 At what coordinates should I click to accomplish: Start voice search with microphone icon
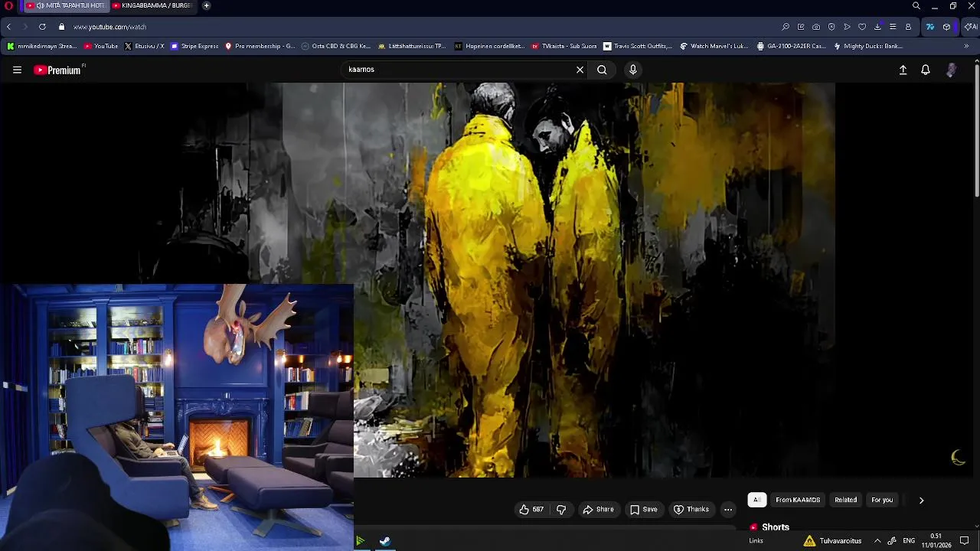click(x=632, y=70)
